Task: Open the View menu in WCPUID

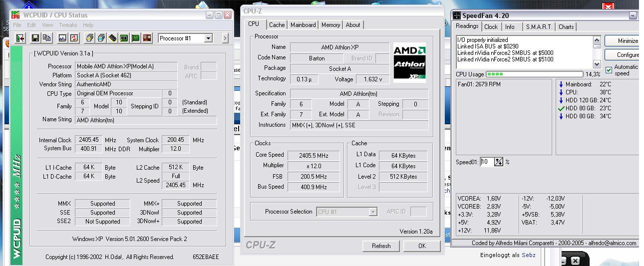Action: [x=47, y=25]
